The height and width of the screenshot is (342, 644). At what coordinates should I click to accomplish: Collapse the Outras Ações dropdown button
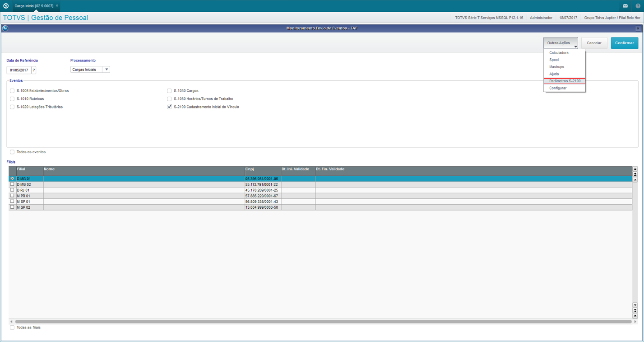pyautogui.click(x=561, y=43)
